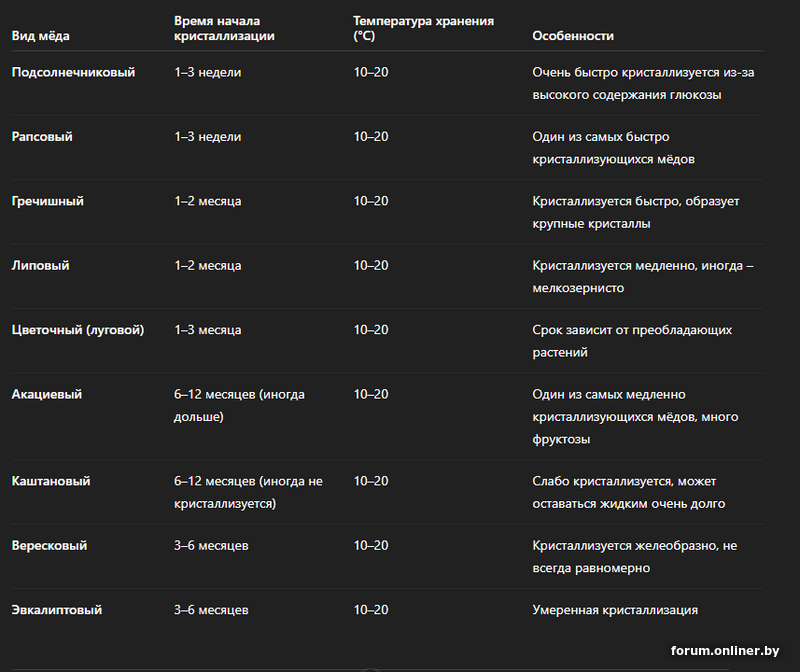Select the "Рапсовый" honey name cell

click(x=42, y=137)
